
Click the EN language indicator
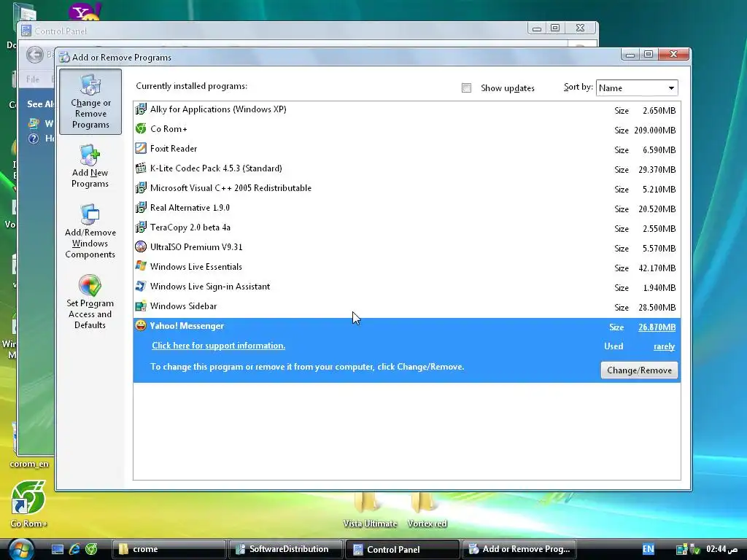click(648, 549)
